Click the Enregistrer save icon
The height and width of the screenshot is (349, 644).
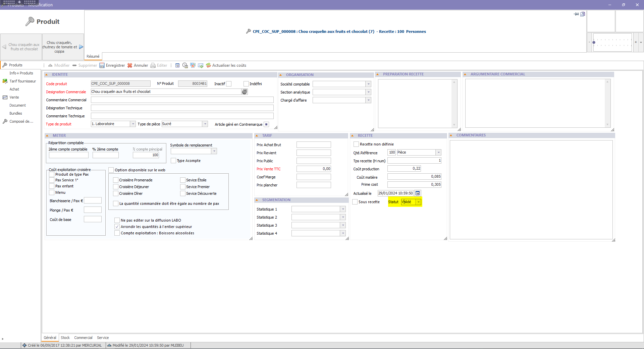point(102,65)
